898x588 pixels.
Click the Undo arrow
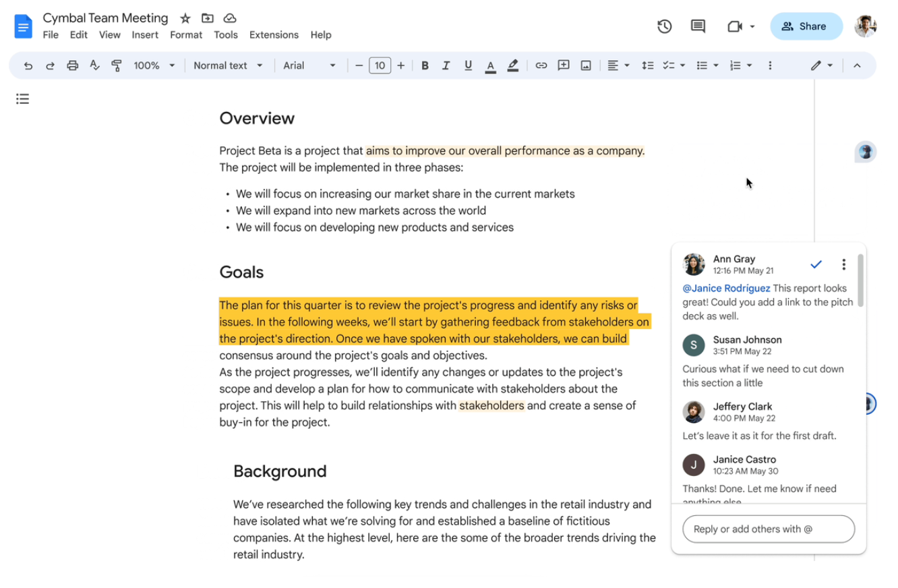pos(28,65)
